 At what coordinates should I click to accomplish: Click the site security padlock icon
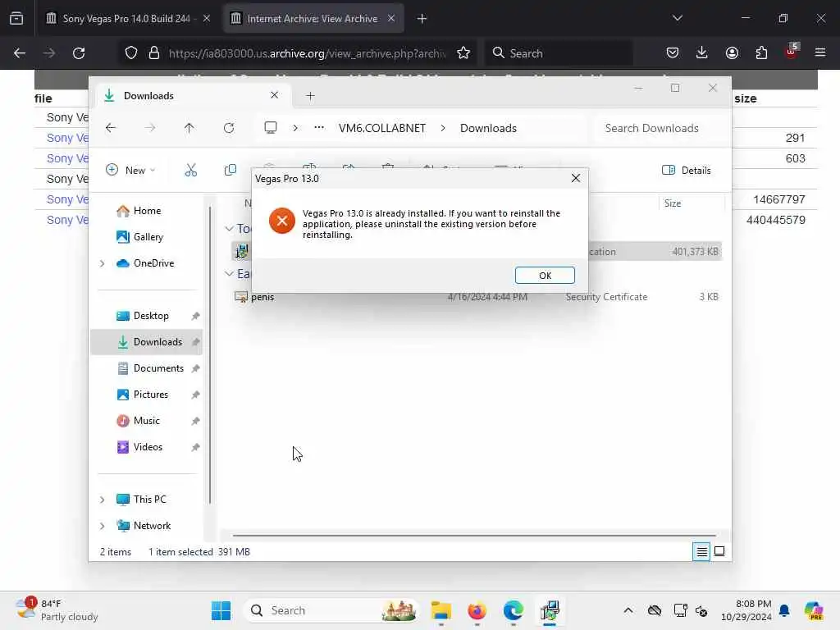pos(153,53)
